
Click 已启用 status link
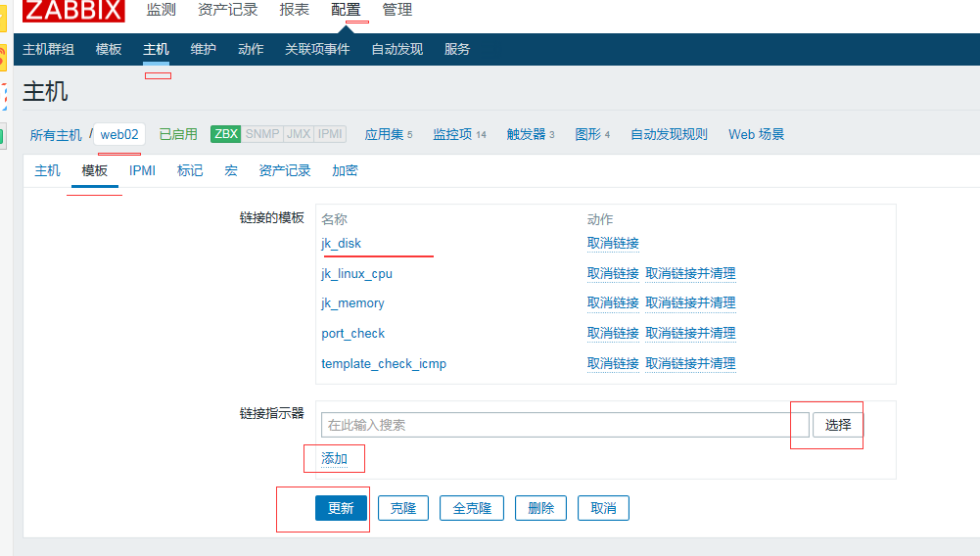[x=178, y=134]
